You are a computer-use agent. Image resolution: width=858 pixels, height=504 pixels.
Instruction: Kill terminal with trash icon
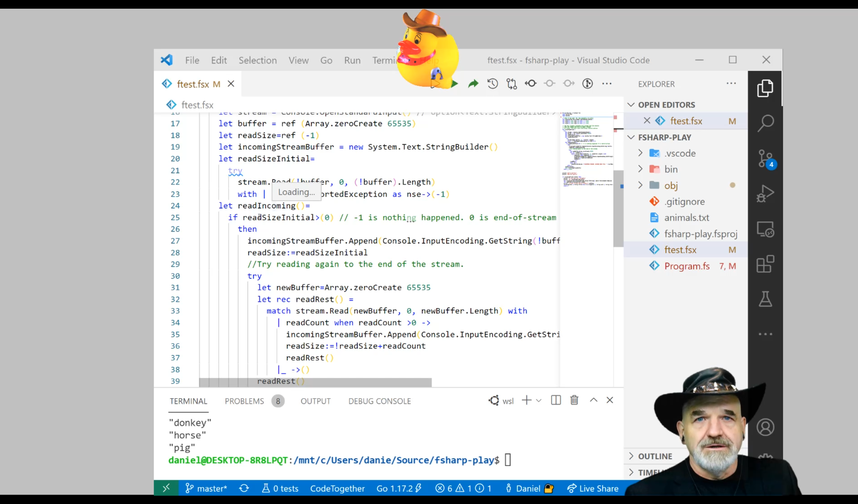pyautogui.click(x=574, y=400)
